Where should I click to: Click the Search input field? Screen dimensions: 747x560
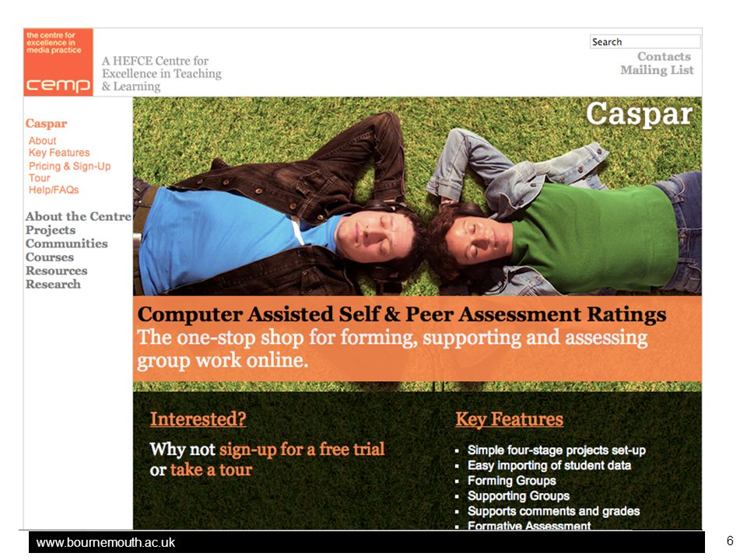tap(645, 41)
